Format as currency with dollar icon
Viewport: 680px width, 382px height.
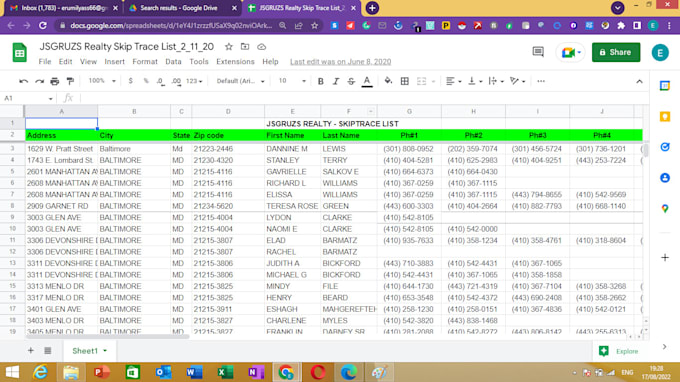click(x=130, y=81)
